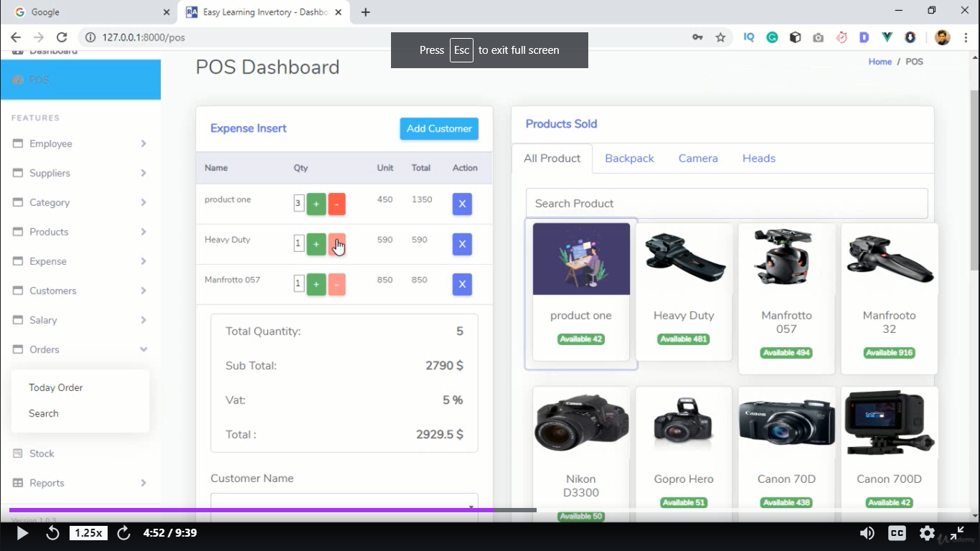
Task: Open video settings gear
Action: point(927,533)
